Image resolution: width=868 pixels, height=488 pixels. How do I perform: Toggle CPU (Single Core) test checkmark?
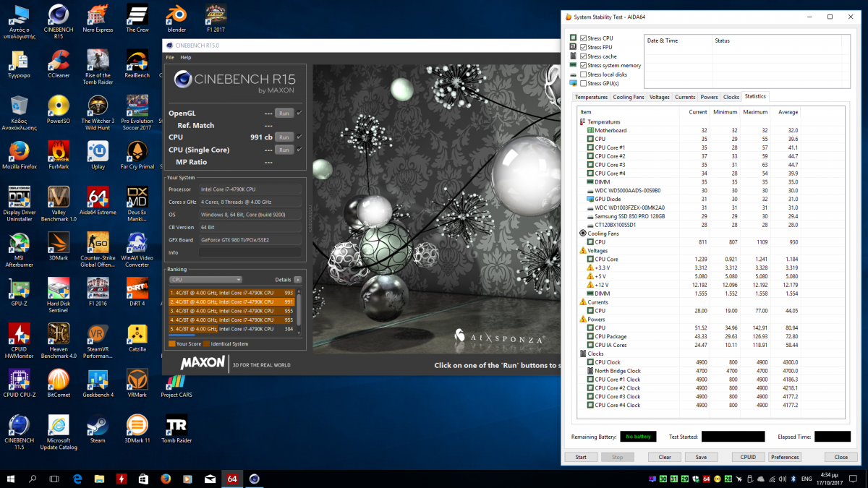(299, 150)
